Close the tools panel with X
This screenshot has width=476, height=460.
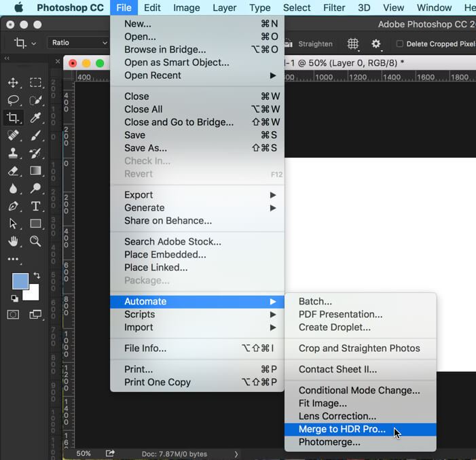pos(58,62)
